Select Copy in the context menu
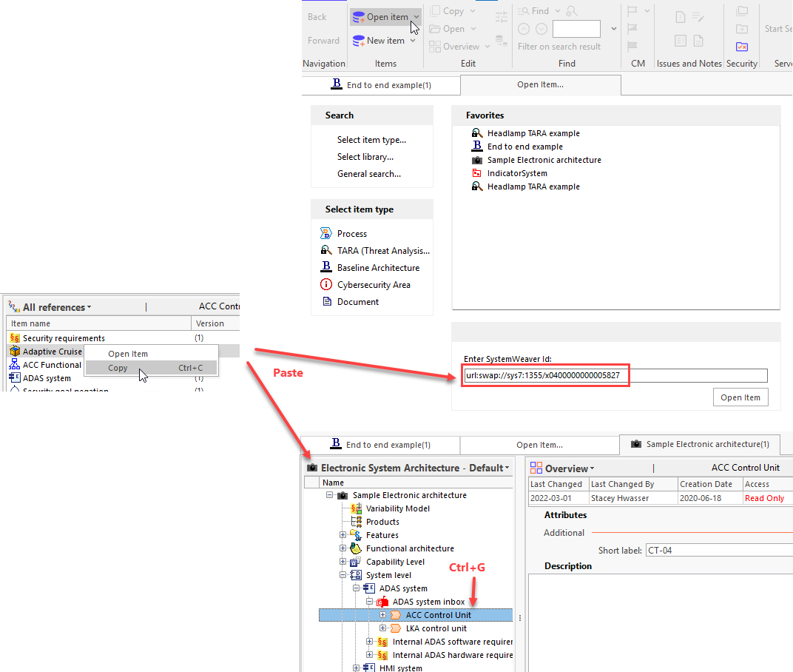This screenshot has height=672, width=793. (151, 368)
